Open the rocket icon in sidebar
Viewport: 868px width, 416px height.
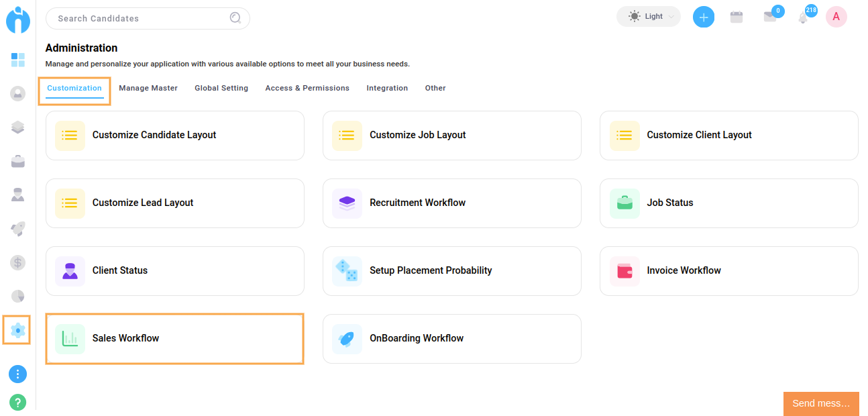[18, 229]
